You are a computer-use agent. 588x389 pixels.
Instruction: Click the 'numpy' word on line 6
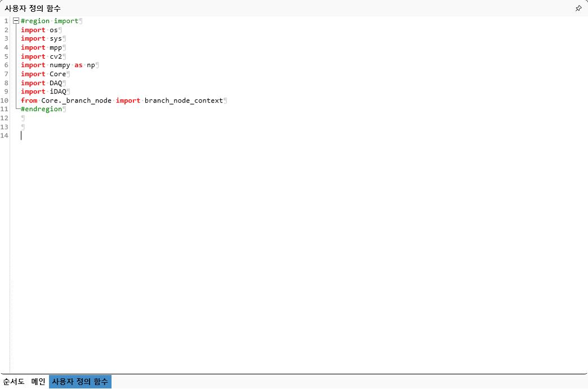(x=60, y=65)
